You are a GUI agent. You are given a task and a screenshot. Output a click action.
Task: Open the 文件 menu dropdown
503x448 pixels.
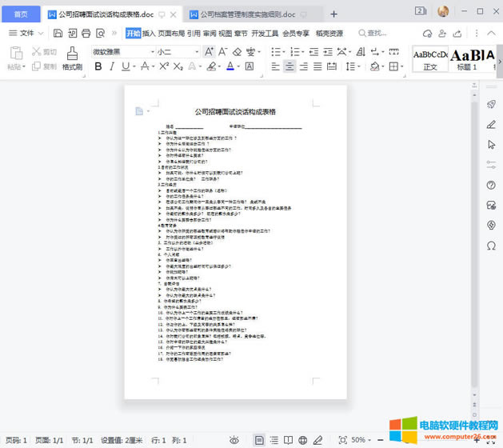(x=30, y=33)
